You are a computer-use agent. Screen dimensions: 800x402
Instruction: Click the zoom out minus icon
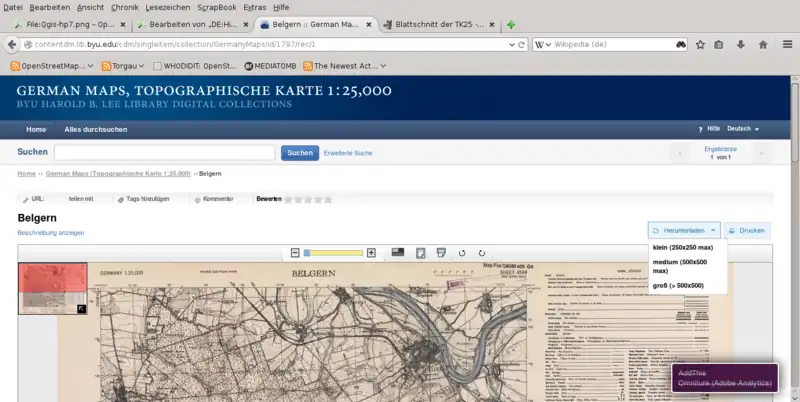coord(295,253)
